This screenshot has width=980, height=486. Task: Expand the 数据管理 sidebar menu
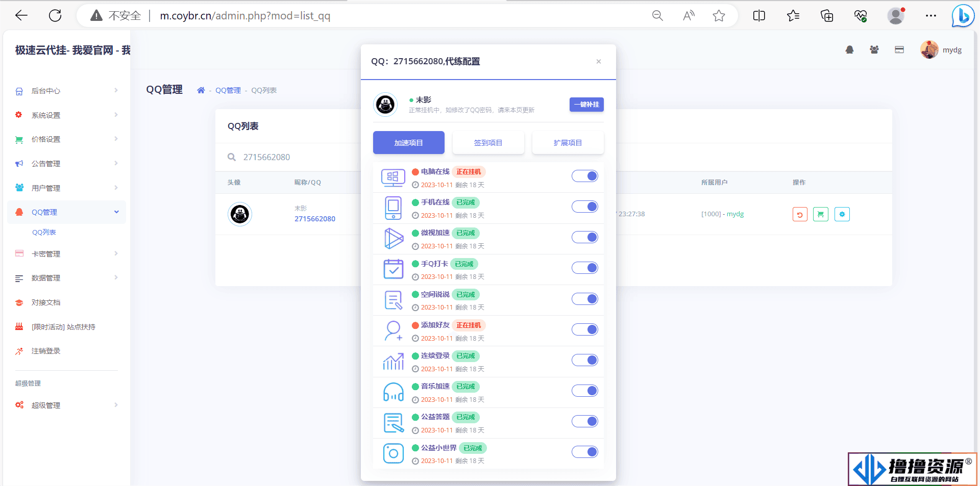pyautogui.click(x=66, y=278)
